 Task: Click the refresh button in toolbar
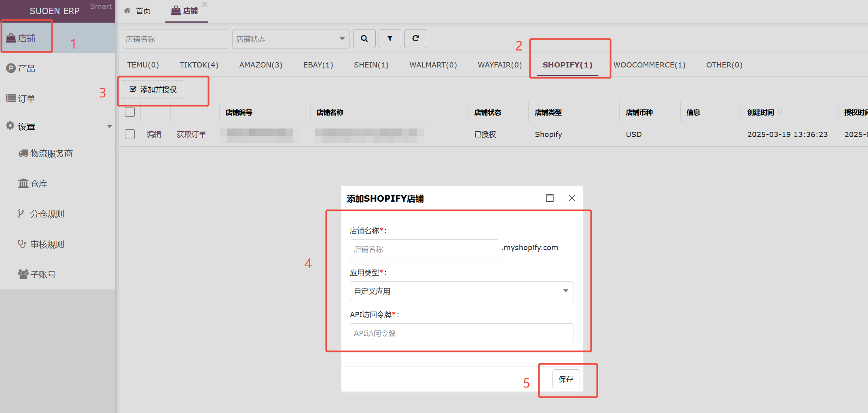[415, 39]
